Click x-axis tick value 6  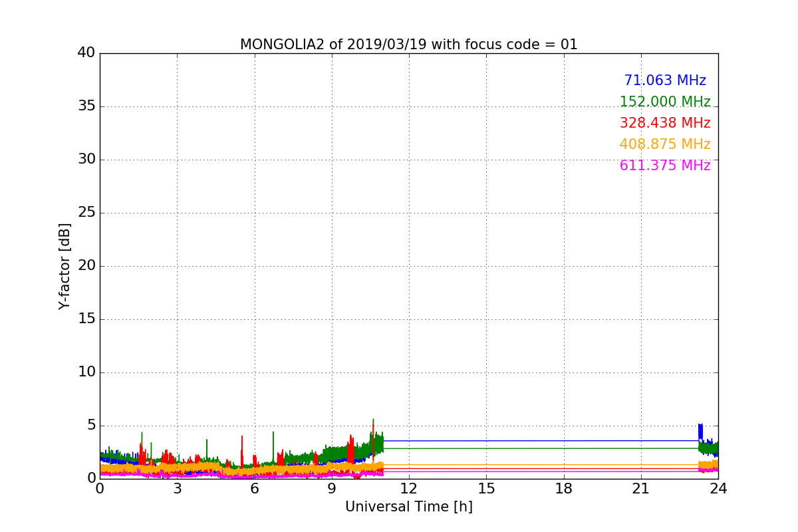tap(255, 489)
